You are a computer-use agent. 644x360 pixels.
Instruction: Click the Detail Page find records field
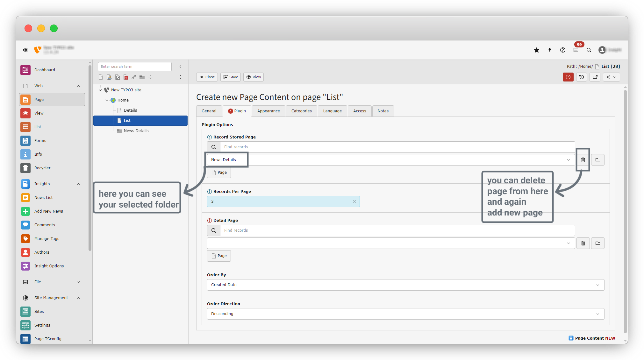click(397, 230)
